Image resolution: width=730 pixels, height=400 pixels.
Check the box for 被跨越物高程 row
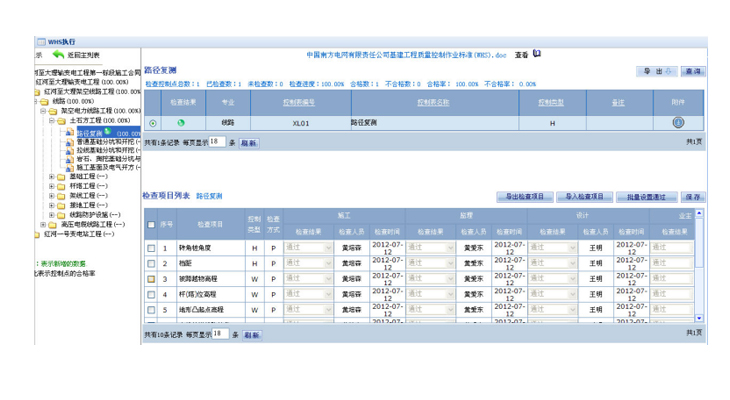pos(152,279)
